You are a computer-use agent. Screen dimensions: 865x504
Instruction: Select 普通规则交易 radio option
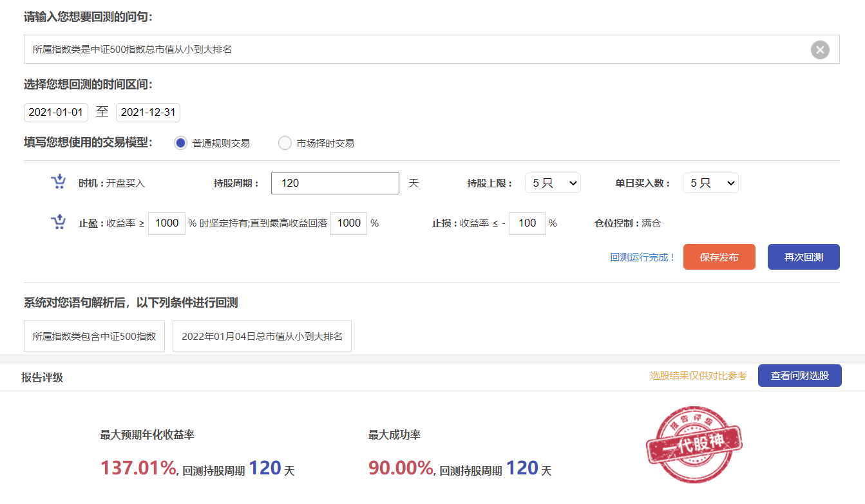180,144
